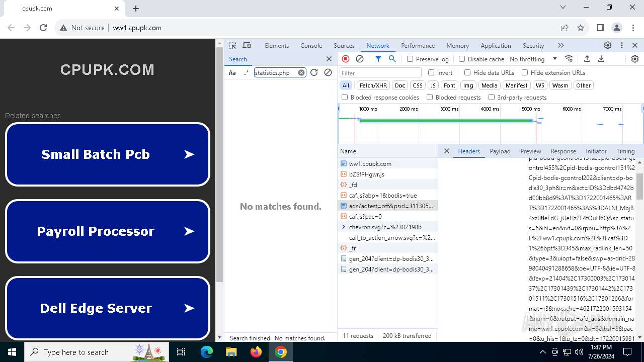Viewport: 644px width, 362px height.
Task: Stop recording the network log
Action: (346, 59)
